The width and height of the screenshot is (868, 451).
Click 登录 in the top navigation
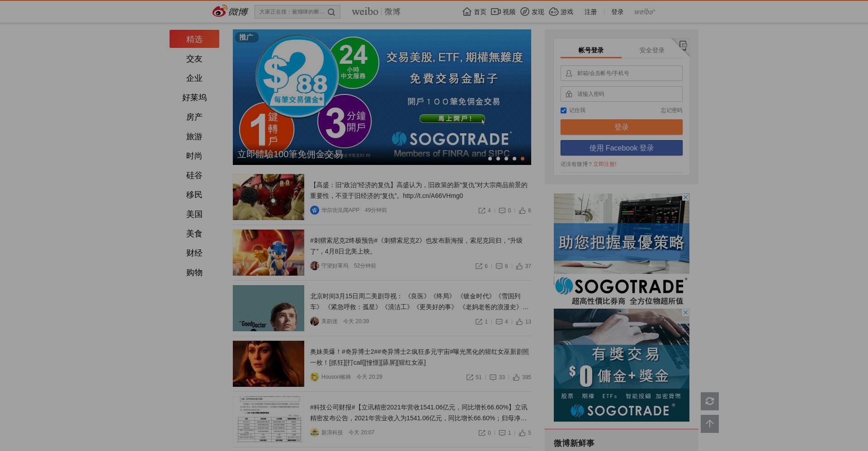[617, 12]
